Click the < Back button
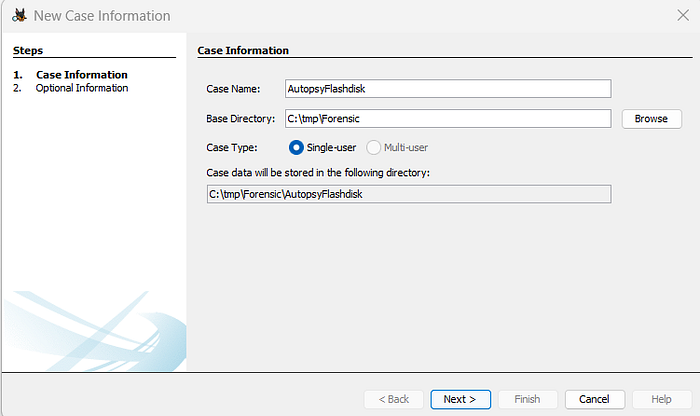 pos(393,399)
